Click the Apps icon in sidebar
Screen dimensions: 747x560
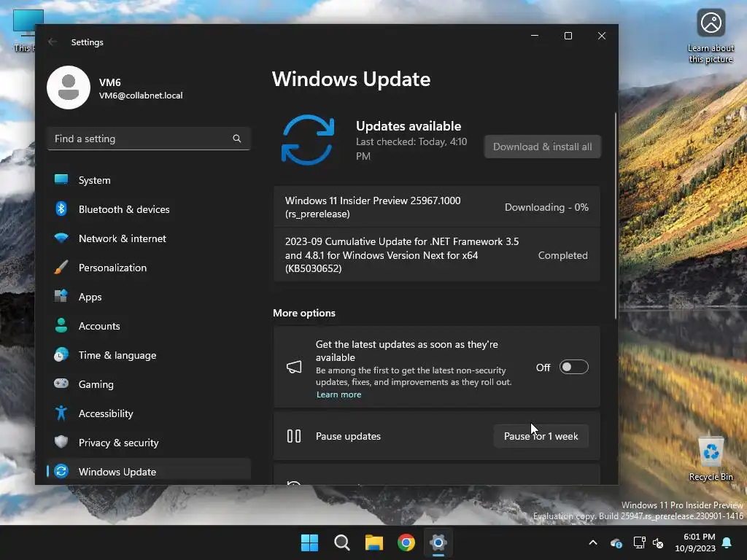click(61, 296)
